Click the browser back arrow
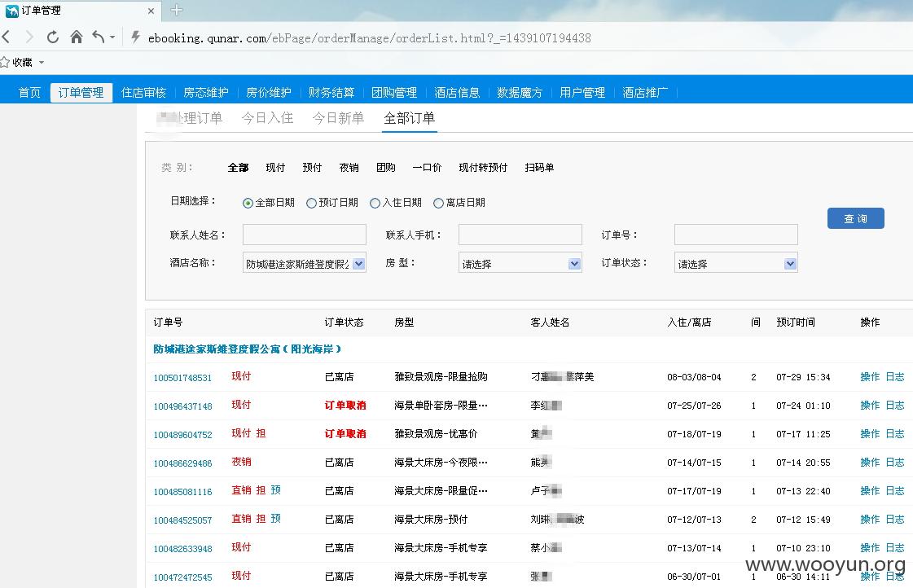 click(x=7, y=37)
